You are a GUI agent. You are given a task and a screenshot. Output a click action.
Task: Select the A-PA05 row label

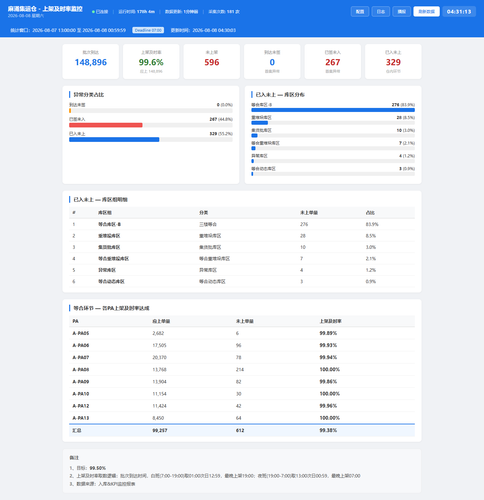[x=81, y=333]
